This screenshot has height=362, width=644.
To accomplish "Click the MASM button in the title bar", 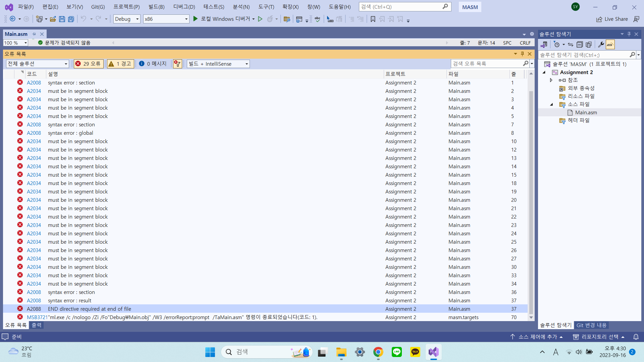I will (x=470, y=6).
